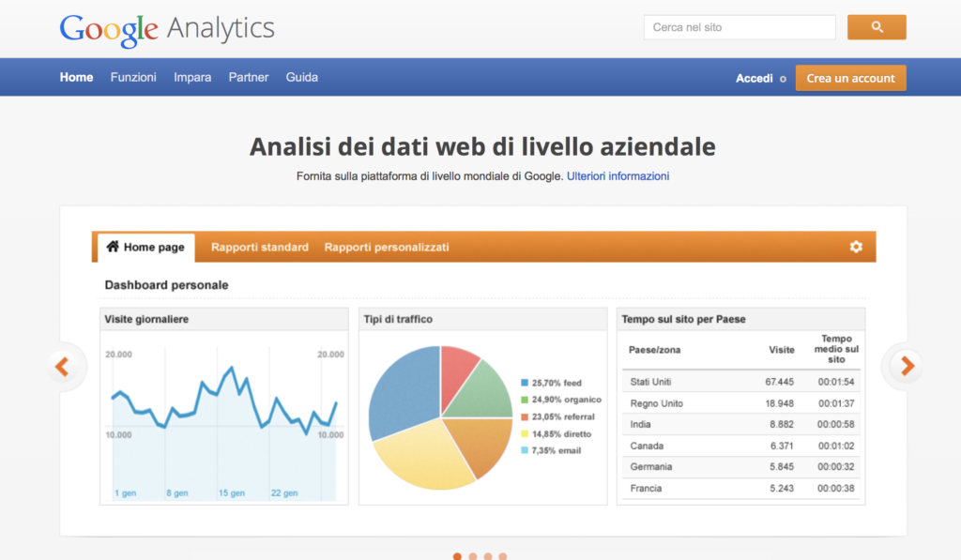Viewport: 961px width, 560px height.
Task: Click the red referral legend swatch
Action: tap(524, 416)
